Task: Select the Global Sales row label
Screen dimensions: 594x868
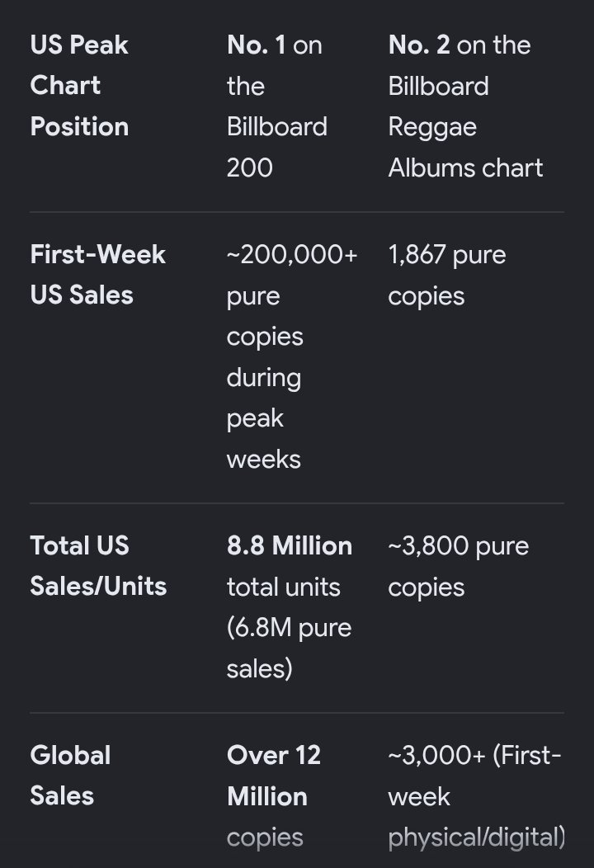Action: [70, 776]
